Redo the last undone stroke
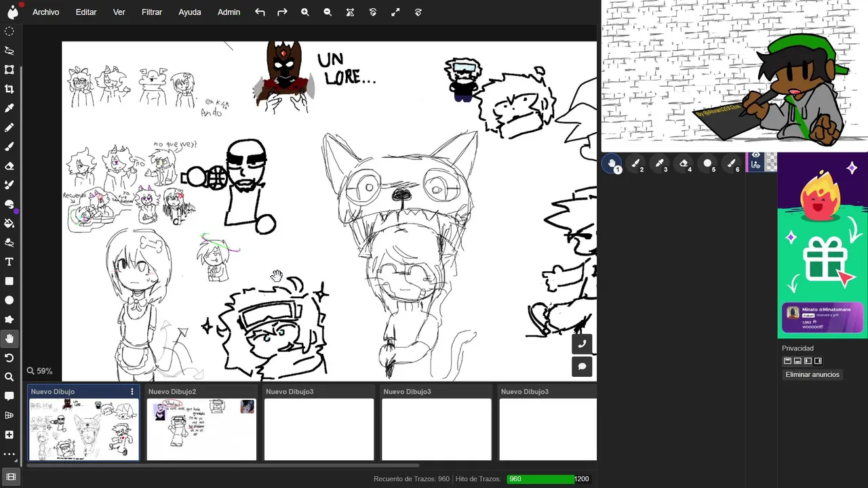The image size is (868, 488). [x=282, y=12]
